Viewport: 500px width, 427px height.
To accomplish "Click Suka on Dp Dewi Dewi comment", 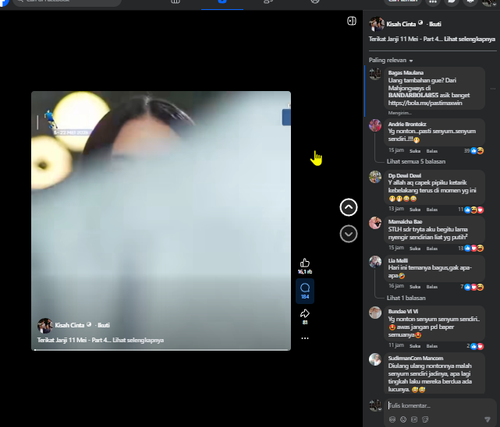I will coord(415,210).
